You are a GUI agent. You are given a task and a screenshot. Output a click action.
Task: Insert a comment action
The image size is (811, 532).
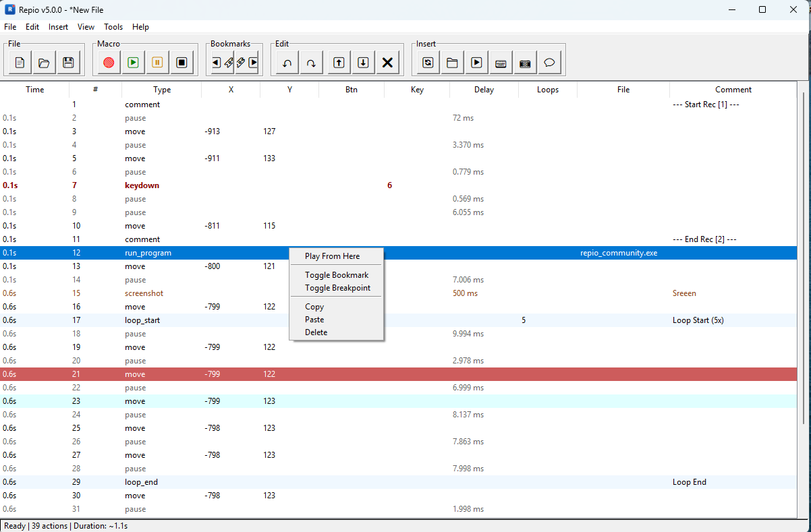click(549, 62)
